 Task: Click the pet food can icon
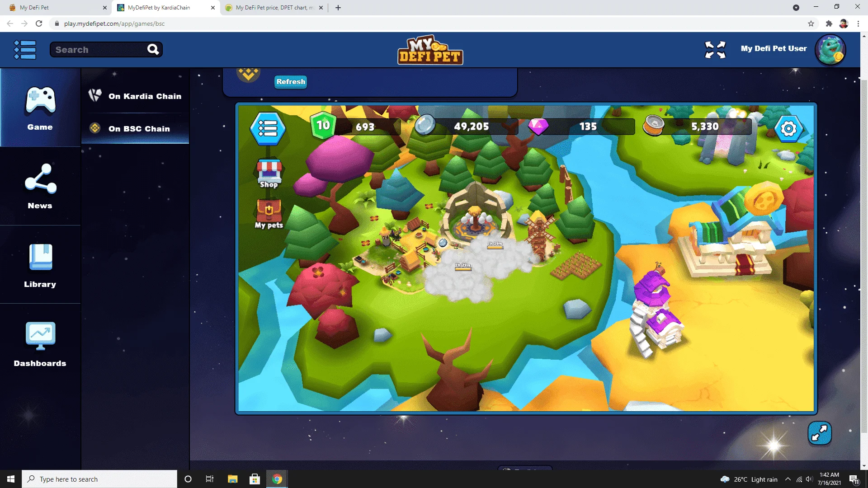click(654, 126)
